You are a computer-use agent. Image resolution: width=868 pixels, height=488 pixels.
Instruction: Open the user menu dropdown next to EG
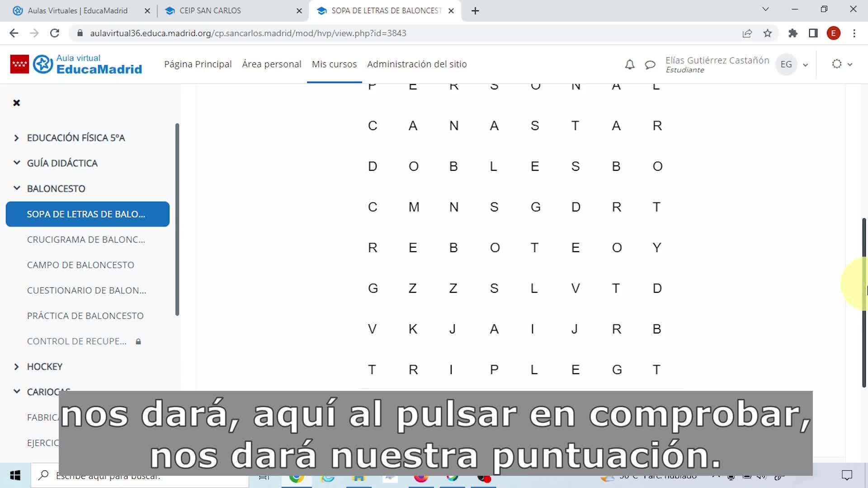805,65
